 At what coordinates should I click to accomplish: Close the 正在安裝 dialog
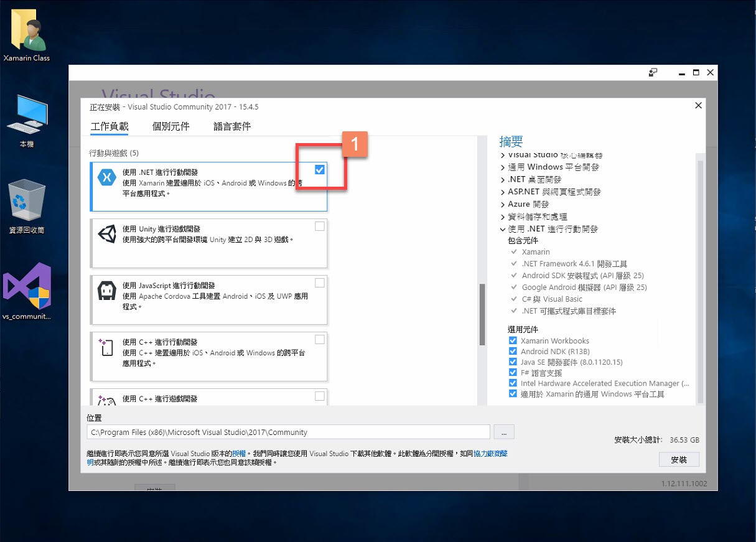(x=698, y=106)
